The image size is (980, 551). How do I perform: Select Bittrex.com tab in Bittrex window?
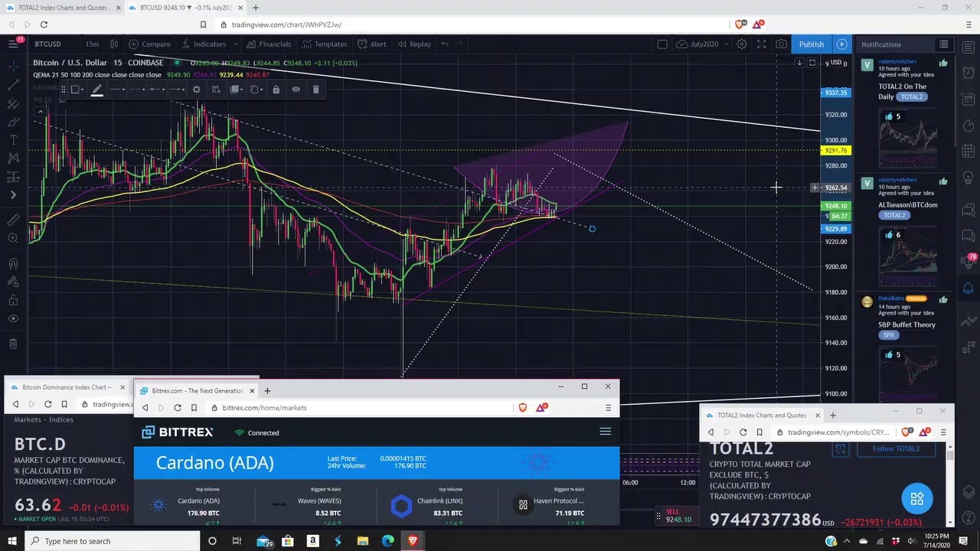click(x=196, y=390)
